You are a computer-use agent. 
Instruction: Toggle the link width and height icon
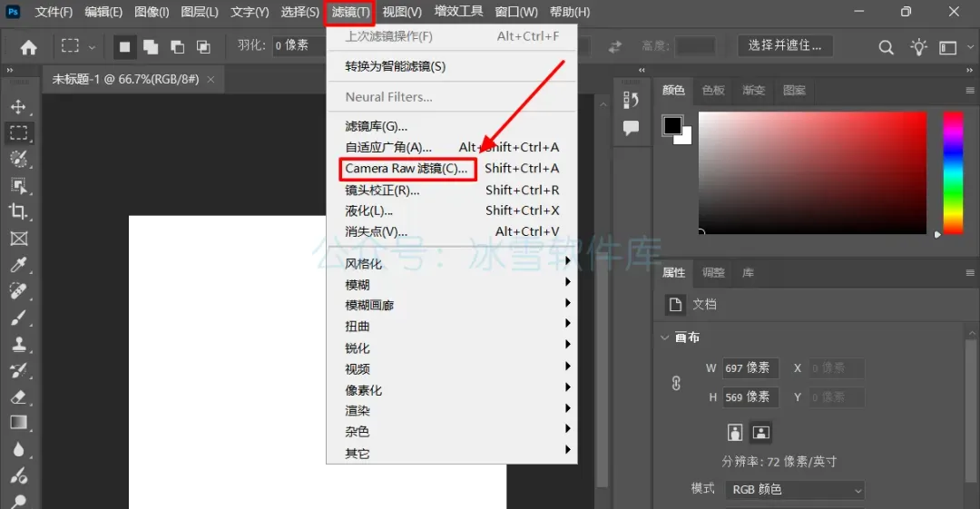coord(676,383)
